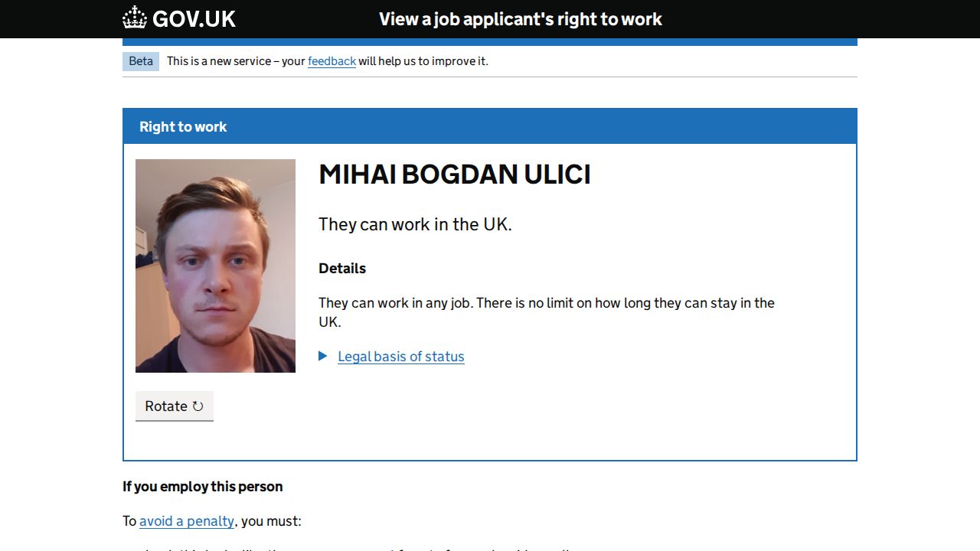Click the 'If you employ this person' heading
Image resolution: width=980 pixels, height=551 pixels.
click(203, 487)
